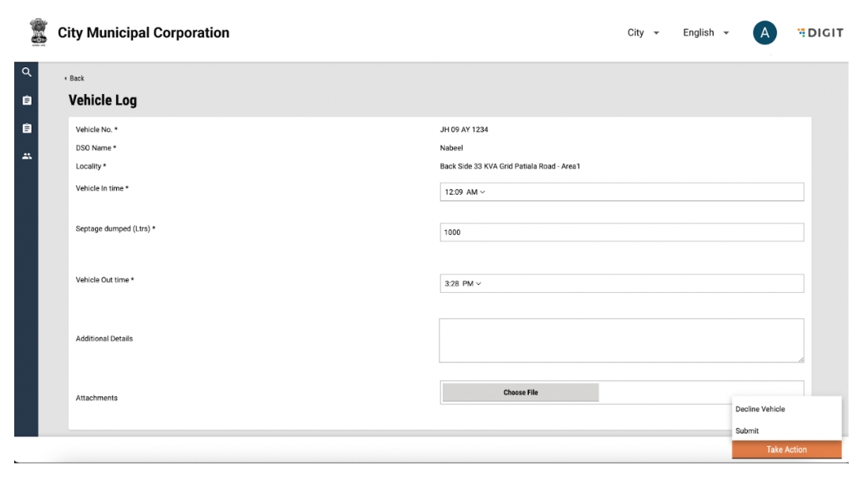Viewport: 868px width, 485px height.
Task: Click the DIGIT logo in the header
Action: tap(821, 32)
